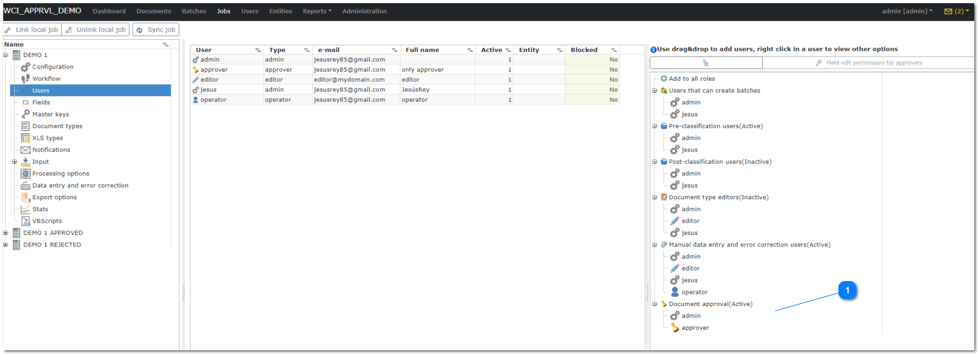Image resolution: width=980 pixels, height=356 pixels.
Task: Click the Unlink local job button
Action: pos(96,30)
